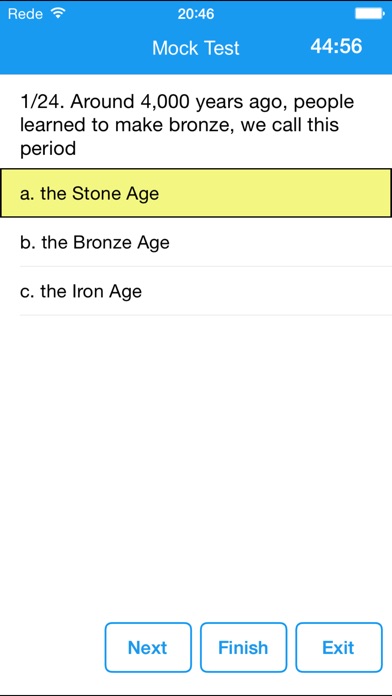The height and width of the screenshot is (696, 392).
Task: Click the word 'period' in the question
Action: coord(48,149)
